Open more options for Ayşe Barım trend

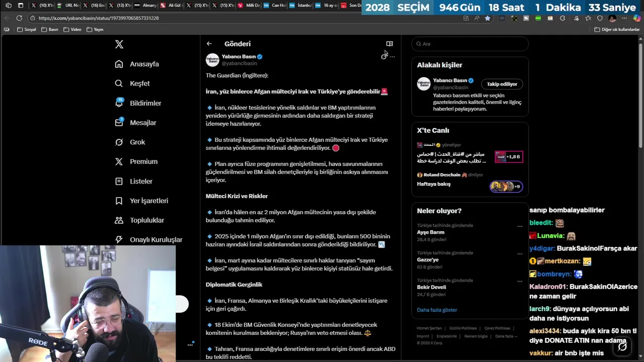coord(520,226)
